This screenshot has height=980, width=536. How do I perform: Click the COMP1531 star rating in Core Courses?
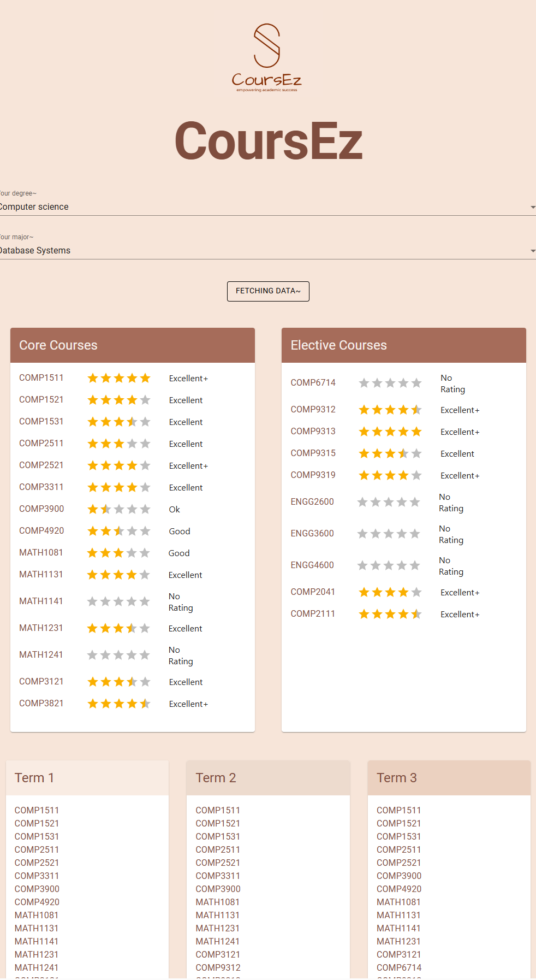pyautogui.click(x=119, y=422)
